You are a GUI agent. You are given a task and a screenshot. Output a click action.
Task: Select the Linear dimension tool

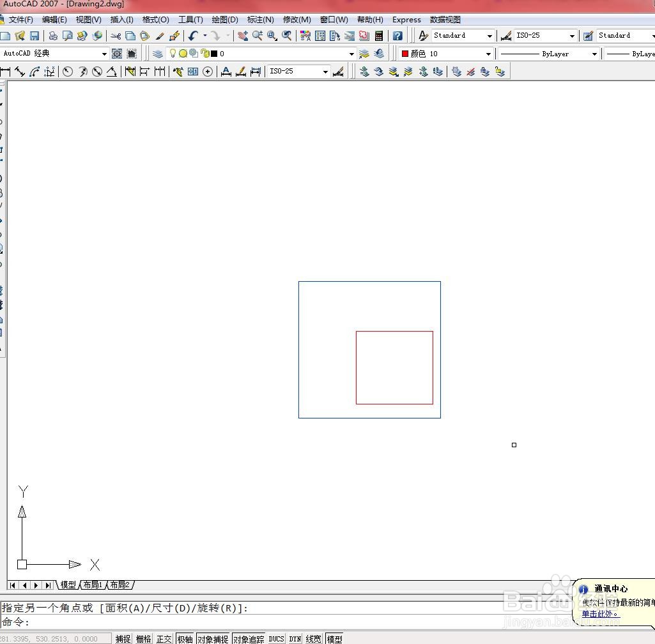[x=5, y=72]
